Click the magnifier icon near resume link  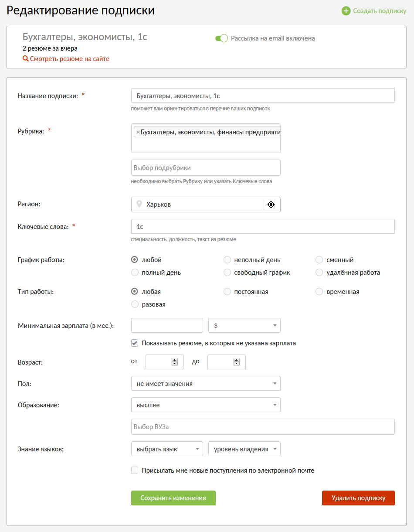pyautogui.click(x=26, y=59)
